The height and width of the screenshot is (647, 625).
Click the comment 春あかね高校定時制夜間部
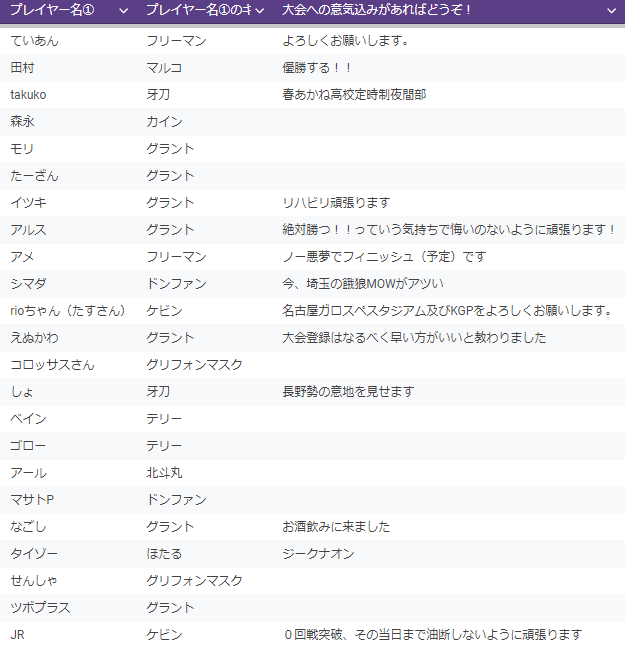354,95
